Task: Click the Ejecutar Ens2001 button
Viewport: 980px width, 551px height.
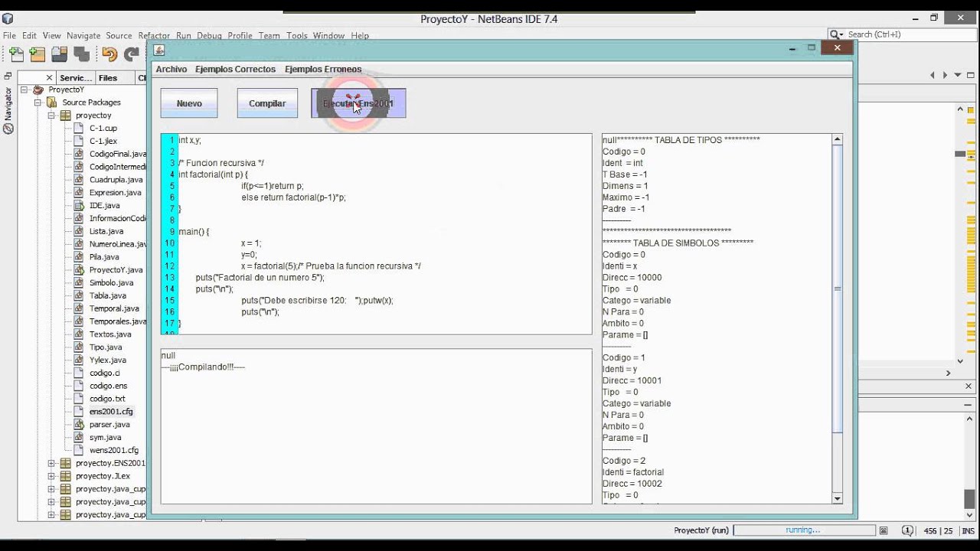Action: [358, 103]
